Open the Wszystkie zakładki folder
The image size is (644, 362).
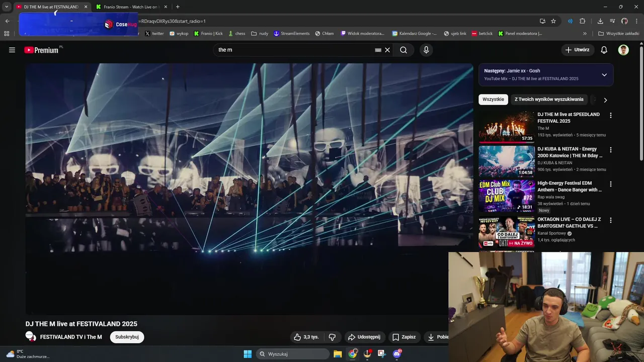click(x=619, y=34)
